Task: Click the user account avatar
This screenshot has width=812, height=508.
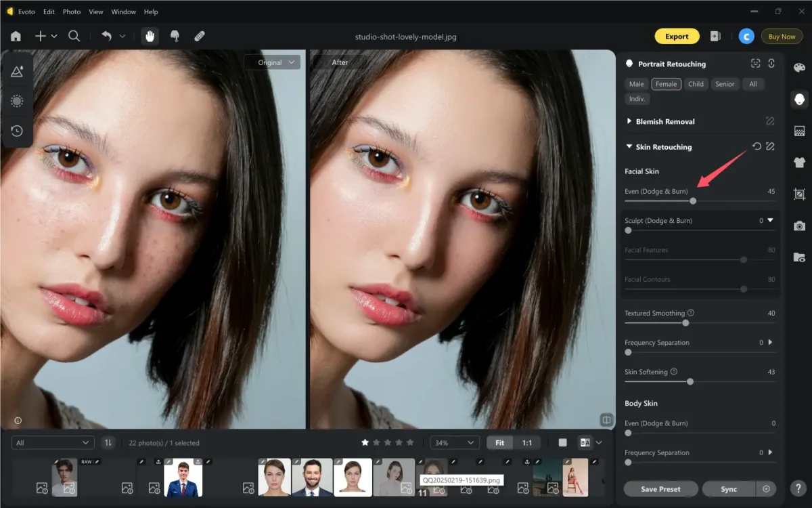Action: (746, 37)
